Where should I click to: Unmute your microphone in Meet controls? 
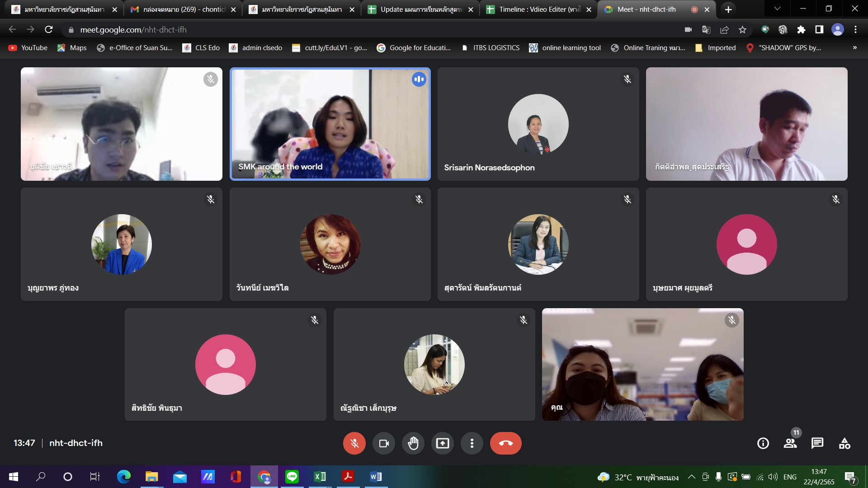(x=354, y=443)
